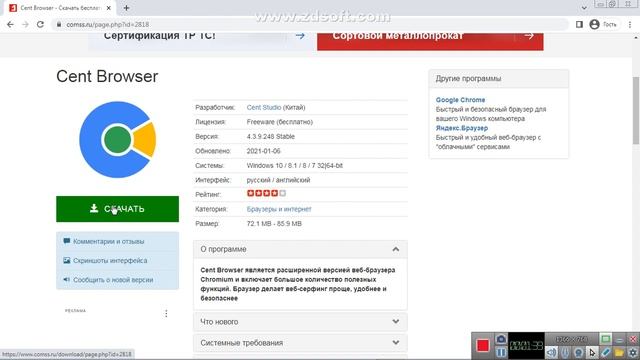
Task: Expand the Системные требования section
Action: (x=300, y=343)
